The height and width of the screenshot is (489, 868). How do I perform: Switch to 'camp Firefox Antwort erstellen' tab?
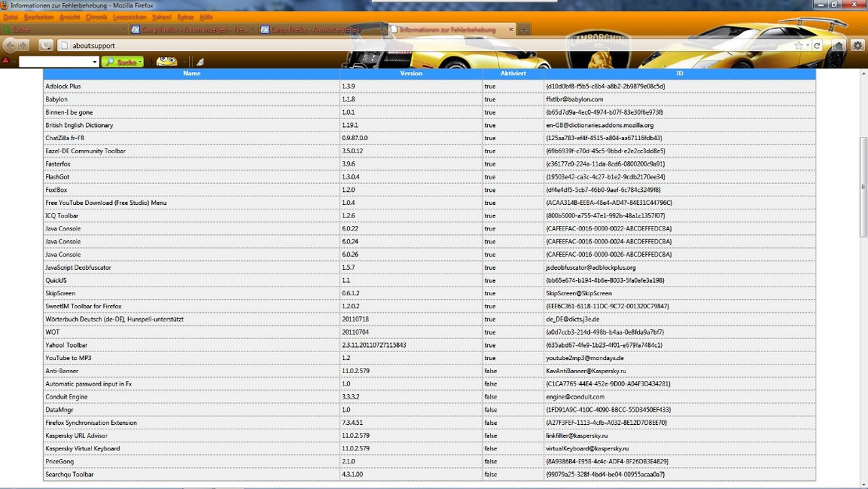322,29
